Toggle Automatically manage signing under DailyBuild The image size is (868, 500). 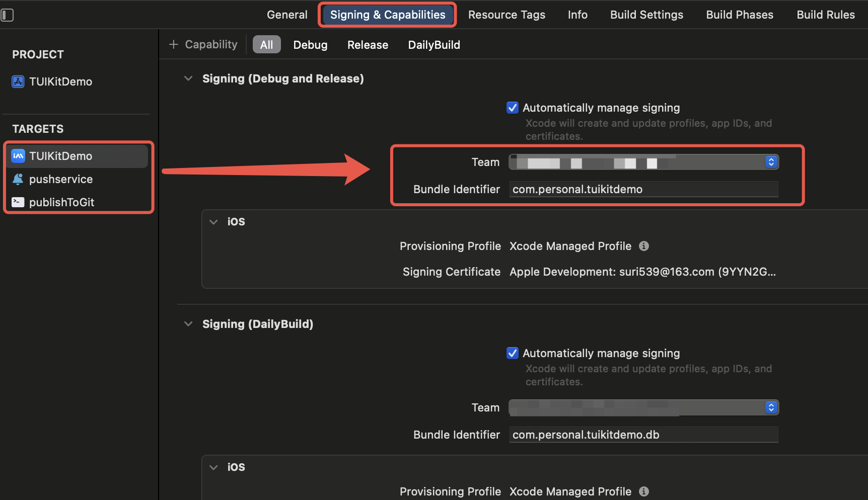pos(513,353)
